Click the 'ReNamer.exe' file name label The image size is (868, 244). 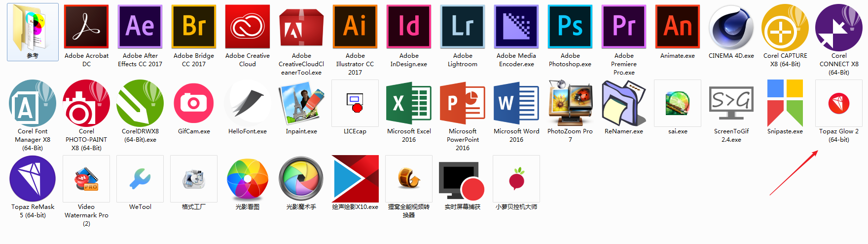[x=624, y=131]
